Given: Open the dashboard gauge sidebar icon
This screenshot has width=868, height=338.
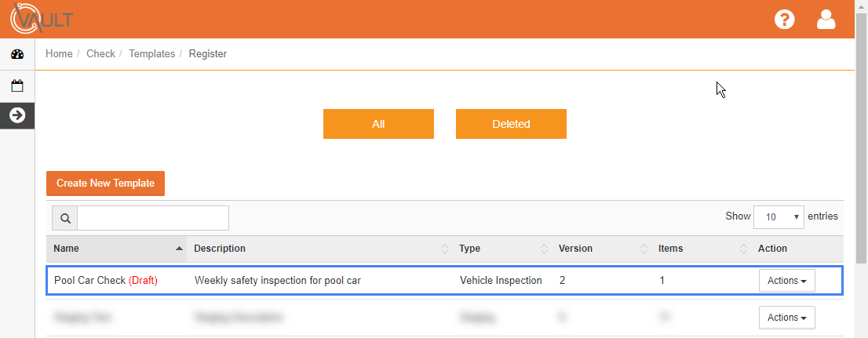Looking at the screenshot, I should pos(17,54).
